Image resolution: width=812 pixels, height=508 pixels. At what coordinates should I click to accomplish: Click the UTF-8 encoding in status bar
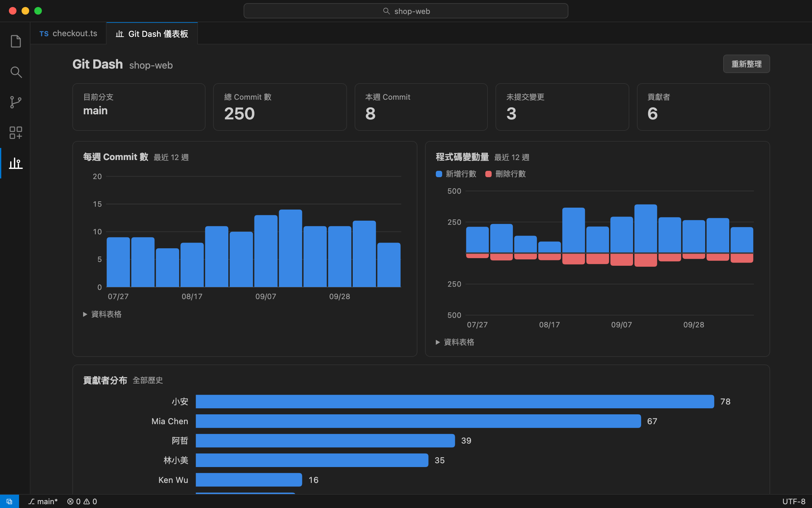point(794,501)
